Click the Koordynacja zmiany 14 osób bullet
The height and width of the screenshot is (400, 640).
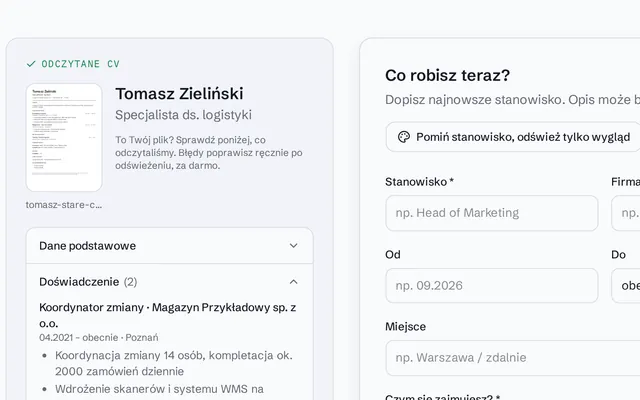[174, 363]
